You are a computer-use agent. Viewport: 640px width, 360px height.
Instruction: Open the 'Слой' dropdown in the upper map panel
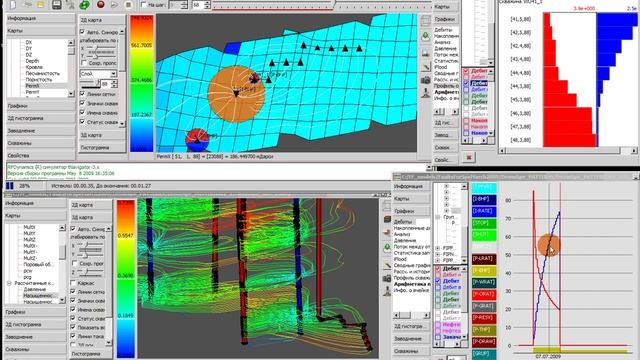pyautogui.click(x=98, y=73)
